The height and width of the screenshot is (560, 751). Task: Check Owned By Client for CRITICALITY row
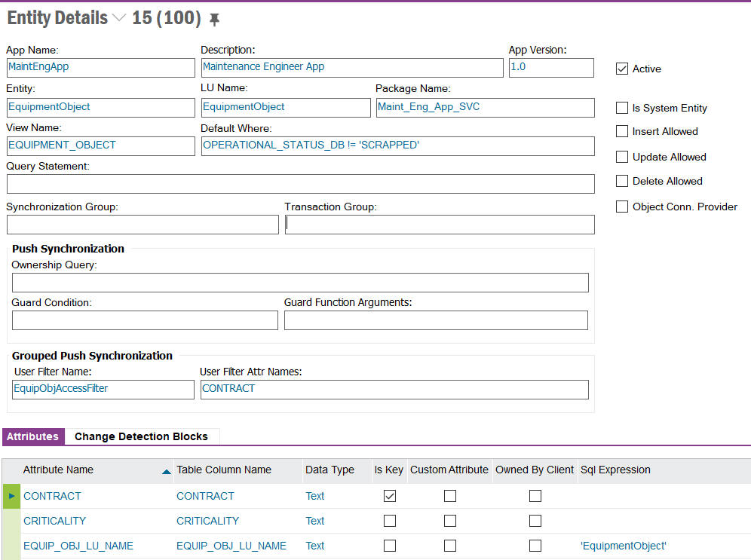click(x=535, y=521)
